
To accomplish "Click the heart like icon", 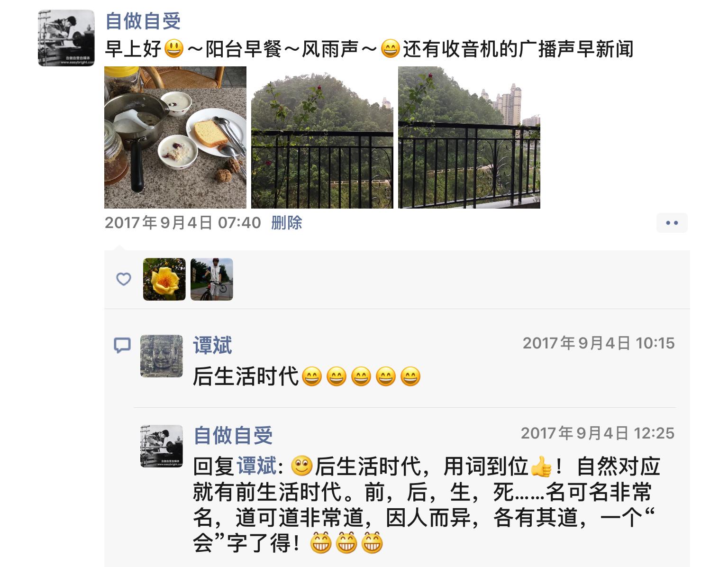I will 124,279.
